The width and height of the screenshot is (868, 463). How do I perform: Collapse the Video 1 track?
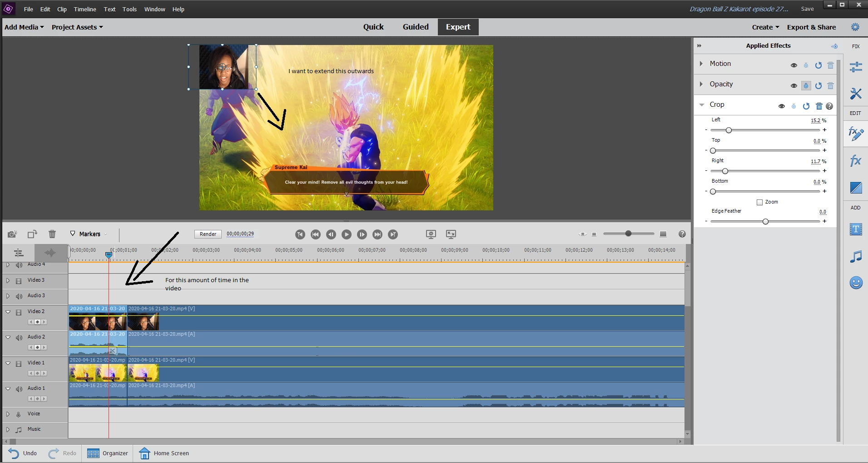point(8,363)
